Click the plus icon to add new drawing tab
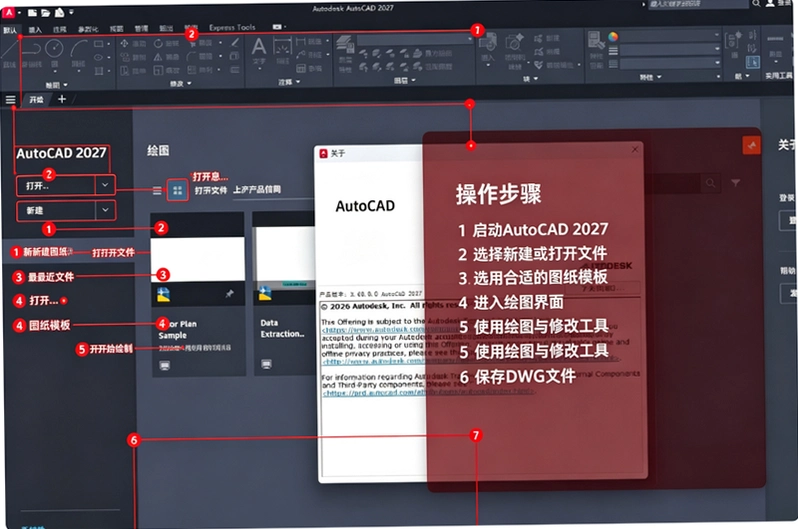This screenshot has width=798, height=529. pos(62,99)
